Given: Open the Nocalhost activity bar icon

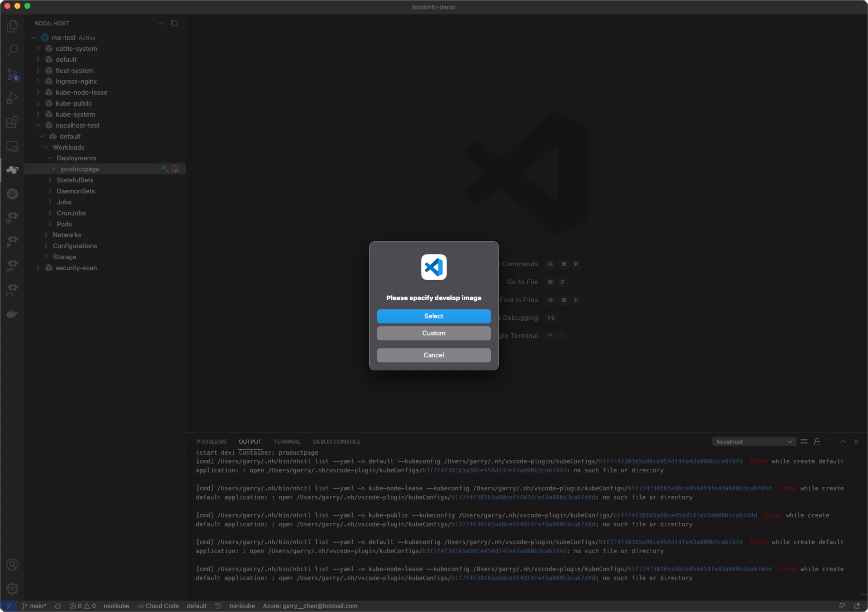Looking at the screenshot, I should [12, 170].
